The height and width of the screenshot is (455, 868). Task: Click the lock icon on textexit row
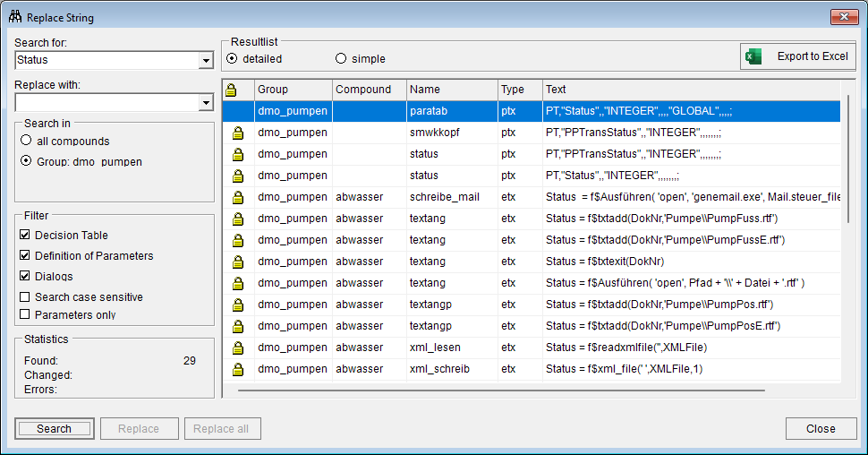click(238, 262)
